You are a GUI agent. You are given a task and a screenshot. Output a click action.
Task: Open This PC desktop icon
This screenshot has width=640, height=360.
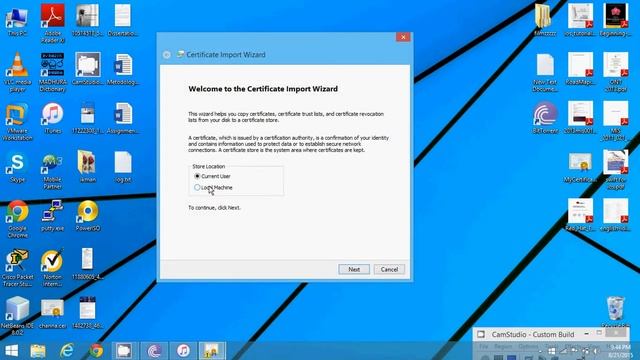point(17,21)
